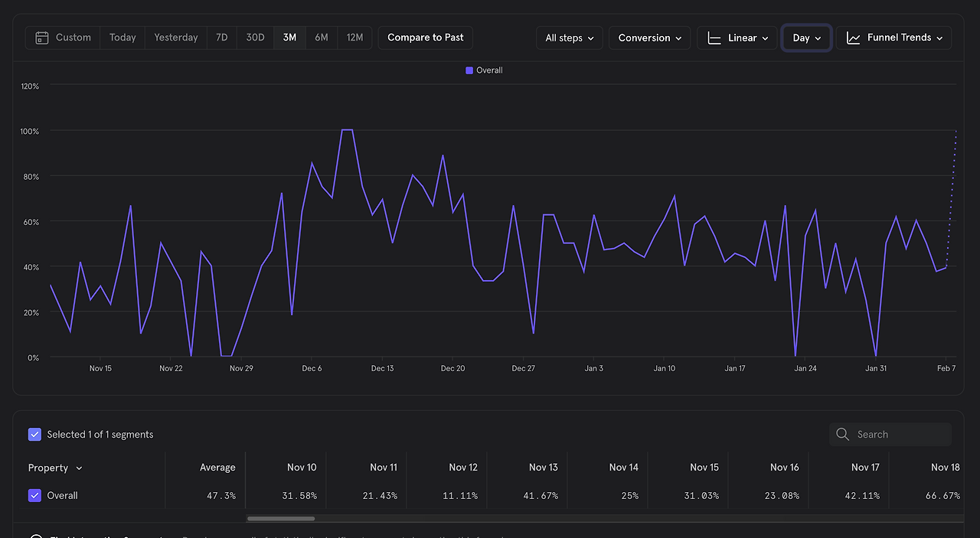Click the Compare to Past button
Image resolution: width=980 pixels, height=538 pixels.
coord(426,37)
